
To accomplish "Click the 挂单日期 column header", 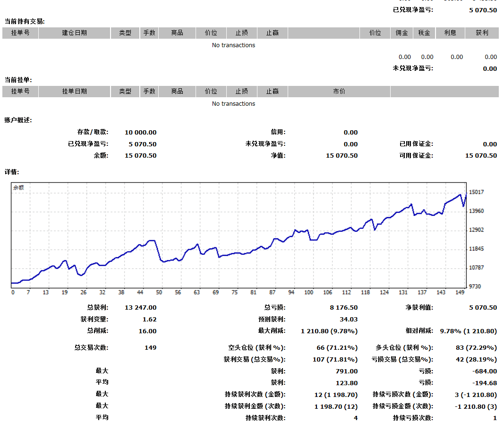I will [74, 91].
